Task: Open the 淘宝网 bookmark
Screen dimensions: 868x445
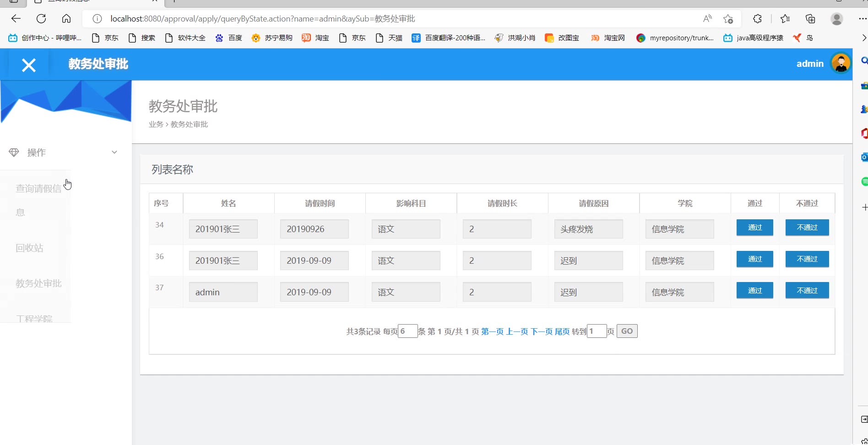Action: [608, 38]
